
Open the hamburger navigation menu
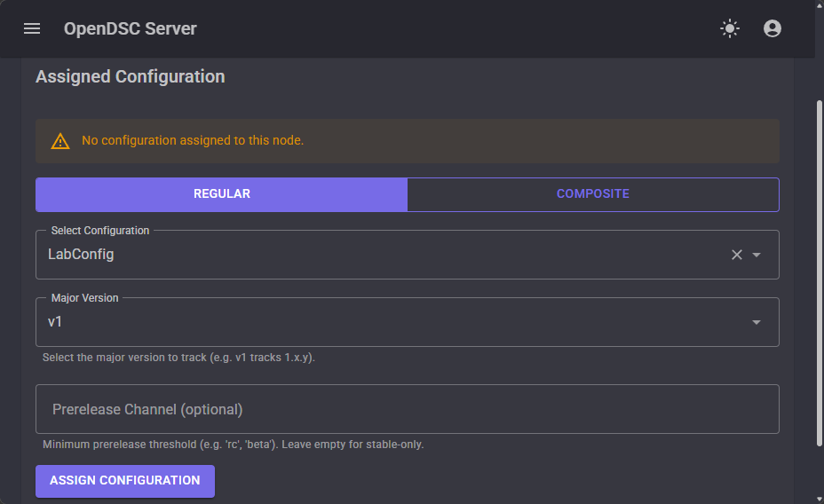[x=32, y=28]
